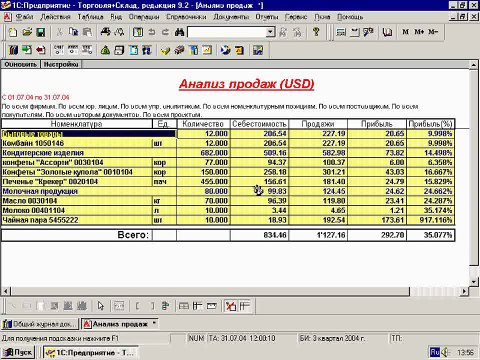Open the Отчеты menu
This screenshot has height=360, width=480.
(x=267, y=16)
